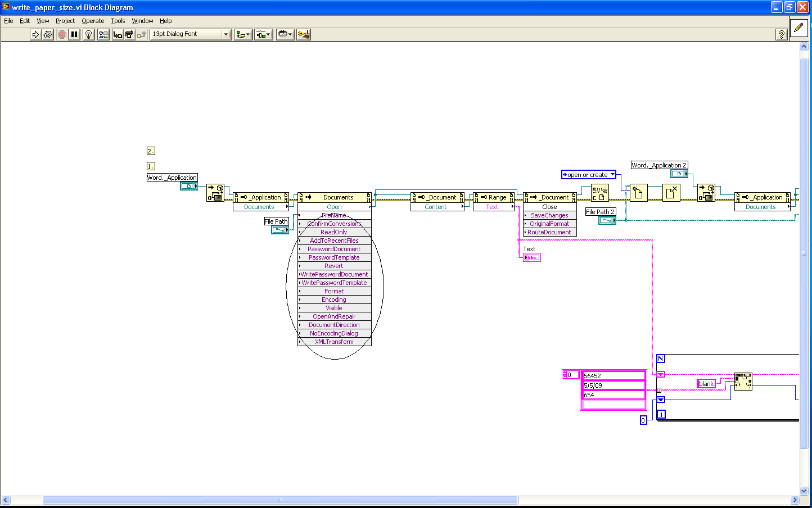Select the Close File node
812x508 pixels.
tap(671, 193)
